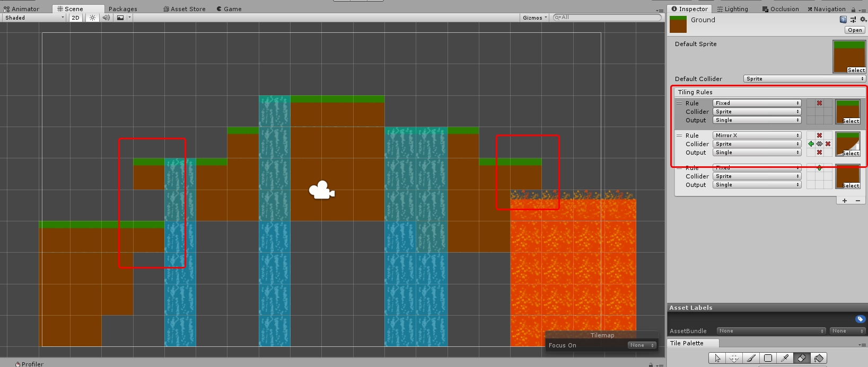Open first rule's Fixed rule dropdown

[x=757, y=103]
